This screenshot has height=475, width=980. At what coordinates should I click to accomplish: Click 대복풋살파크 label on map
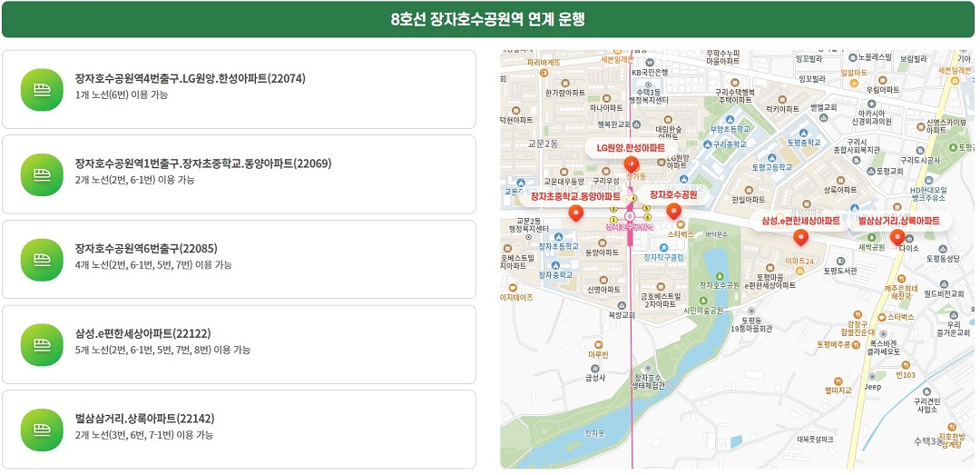click(x=816, y=440)
